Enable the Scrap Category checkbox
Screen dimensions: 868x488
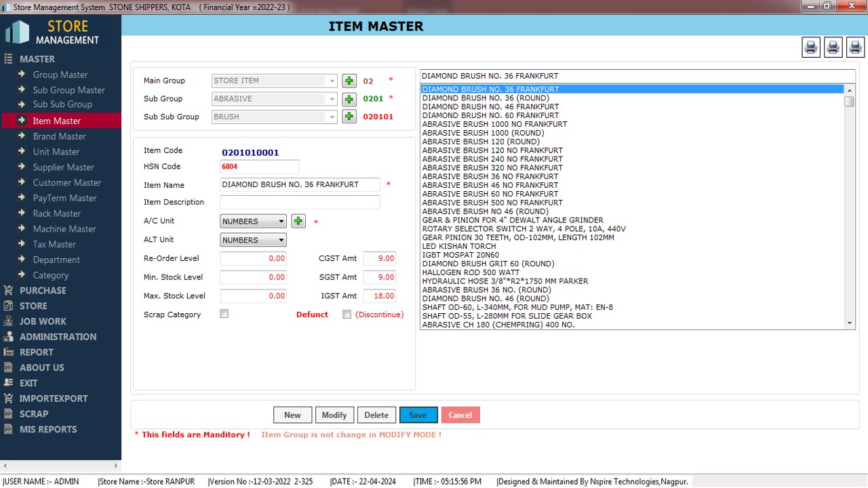coord(224,314)
